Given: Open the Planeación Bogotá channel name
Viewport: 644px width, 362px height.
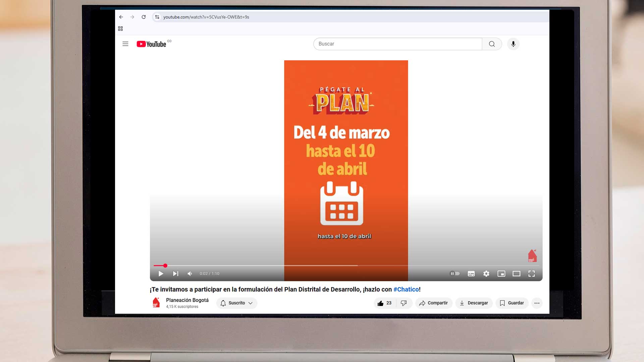Looking at the screenshot, I should click(187, 300).
